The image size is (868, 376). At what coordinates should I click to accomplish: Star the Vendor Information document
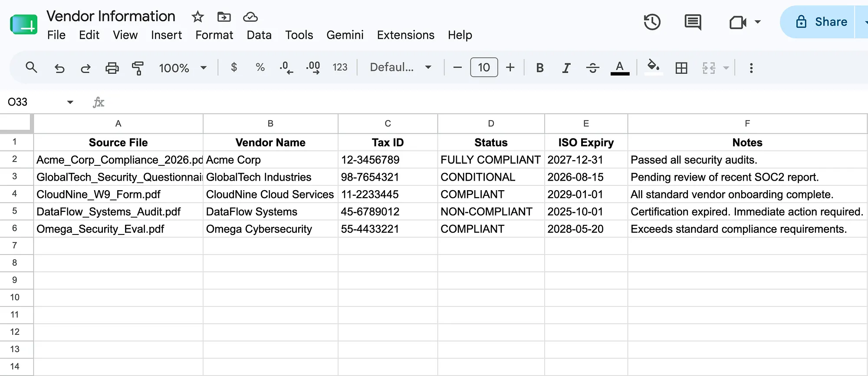[x=197, y=17]
